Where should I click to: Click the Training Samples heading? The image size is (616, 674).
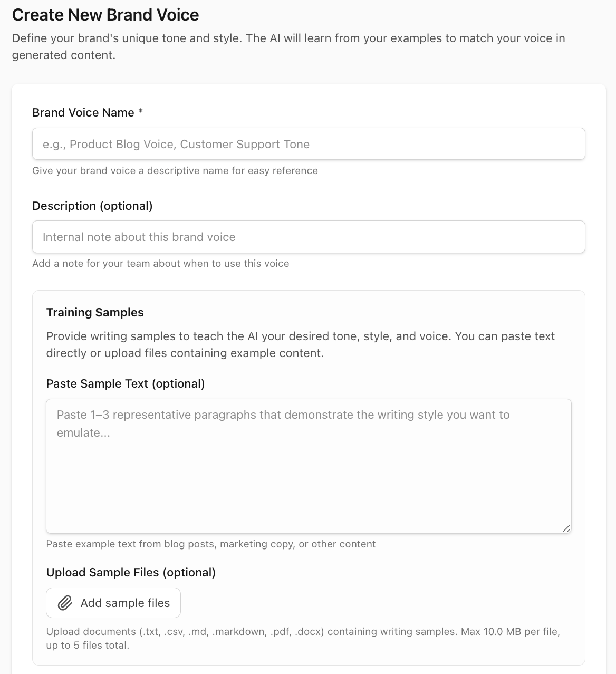point(95,312)
